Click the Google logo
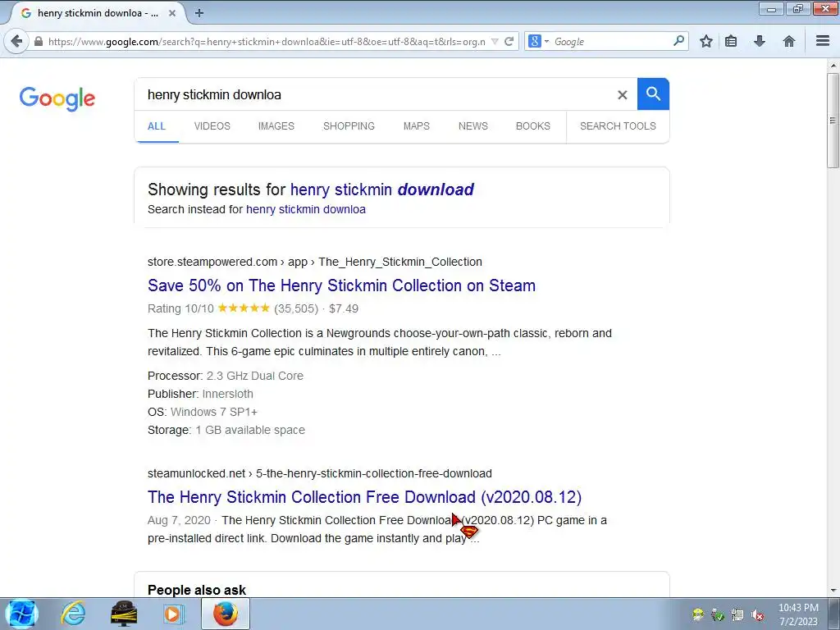The image size is (840, 630). click(57, 98)
